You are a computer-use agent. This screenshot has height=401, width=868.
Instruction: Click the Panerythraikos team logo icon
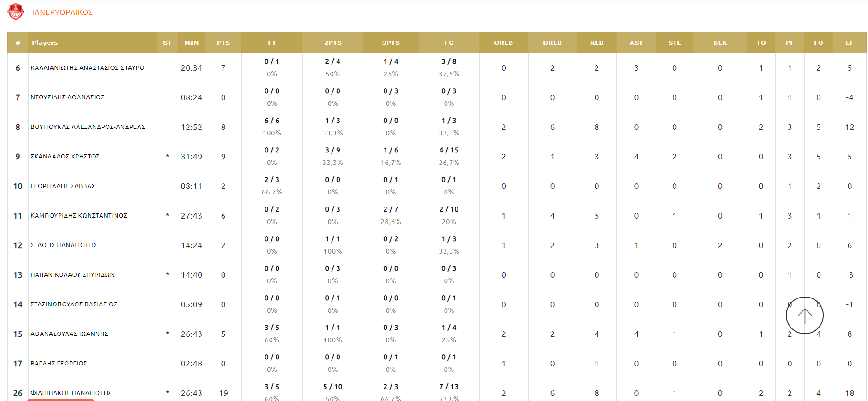click(16, 12)
